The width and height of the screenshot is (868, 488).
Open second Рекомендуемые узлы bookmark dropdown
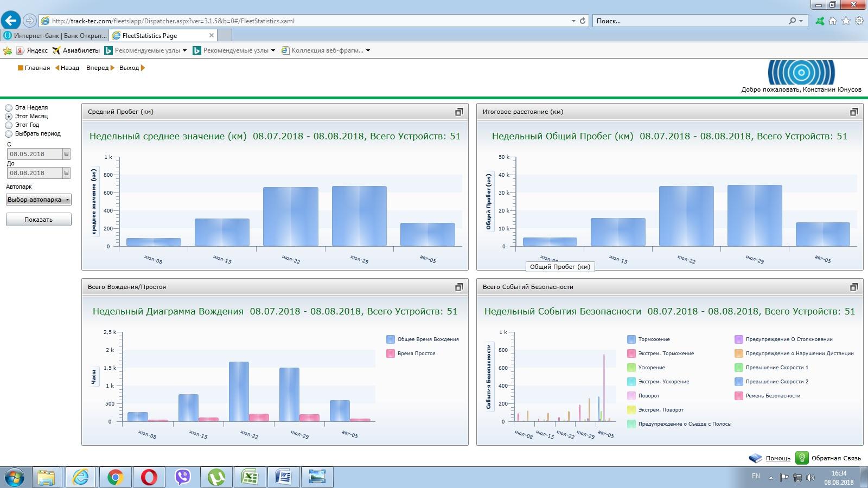pyautogui.click(x=273, y=50)
